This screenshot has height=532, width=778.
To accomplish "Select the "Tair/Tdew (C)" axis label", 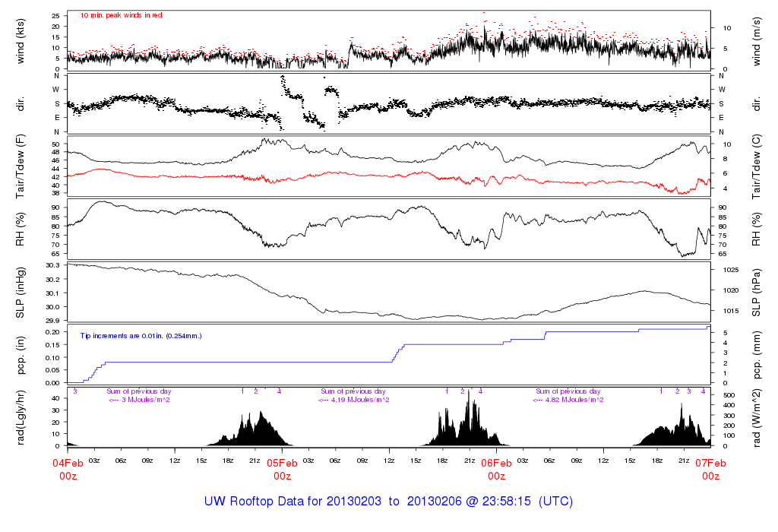I will click(x=756, y=166).
